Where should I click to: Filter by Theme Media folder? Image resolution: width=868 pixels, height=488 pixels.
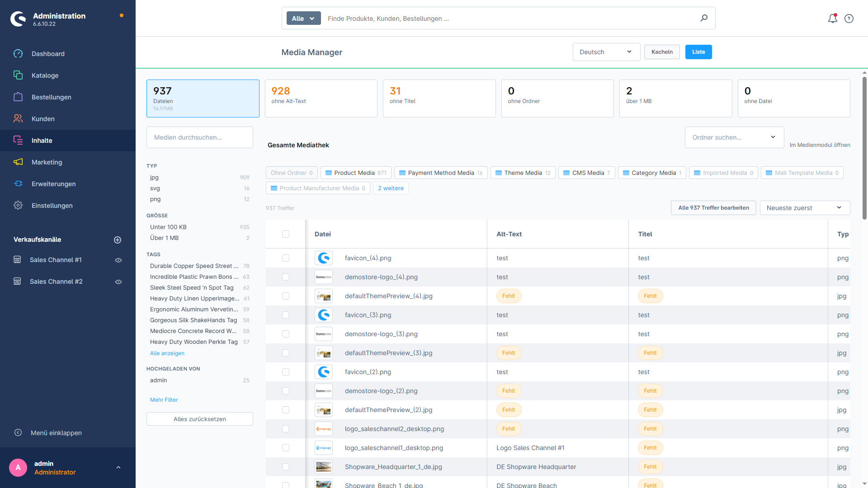[x=523, y=173]
